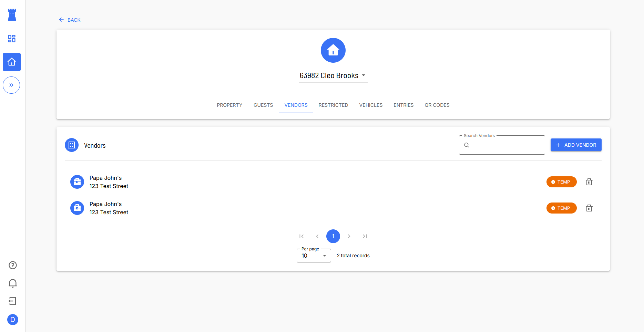The width and height of the screenshot is (644, 332).
Task: Open the 63982 Cleo Brooks property dropdown
Action: coord(333,76)
